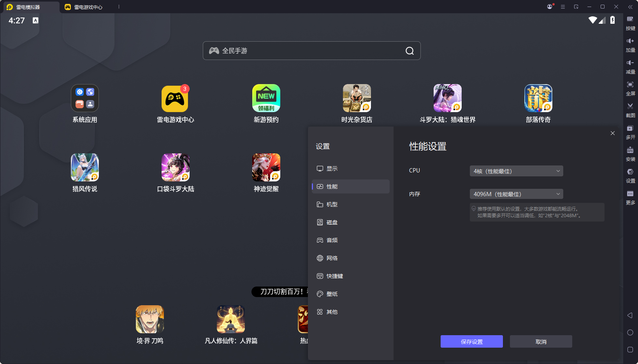Show 更多 tools in sidebar

[x=630, y=197]
